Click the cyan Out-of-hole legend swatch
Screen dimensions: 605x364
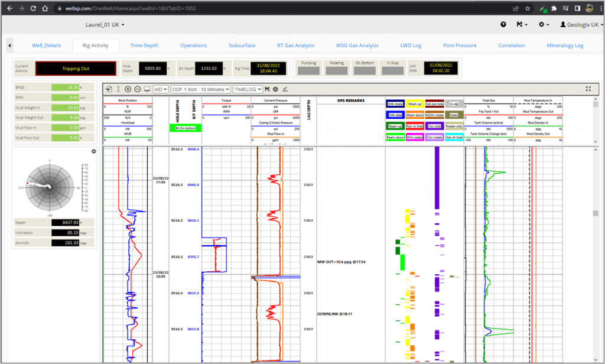[x=454, y=137]
